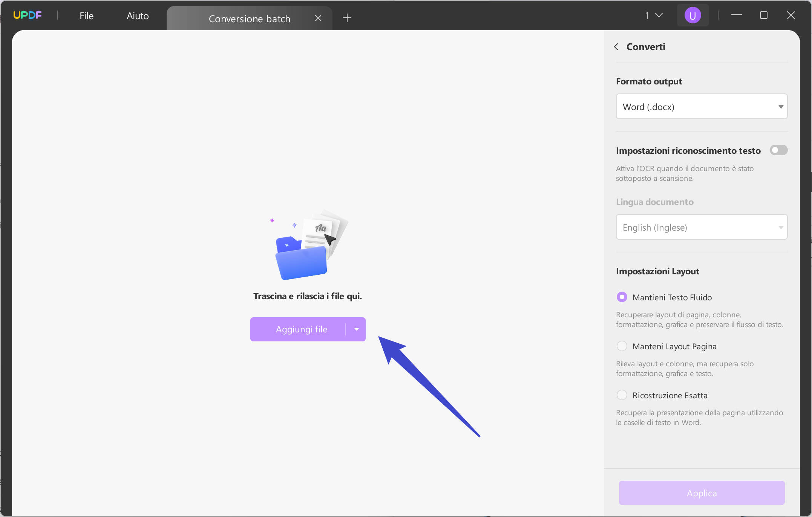Enable OCR text recognition toggle
The image size is (812, 517).
coord(778,150)
